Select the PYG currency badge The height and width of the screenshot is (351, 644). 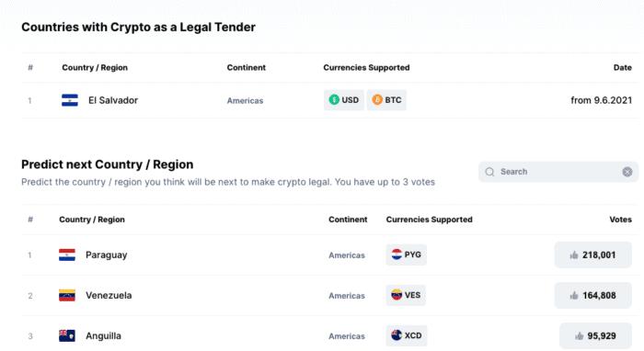click(407, 255)
